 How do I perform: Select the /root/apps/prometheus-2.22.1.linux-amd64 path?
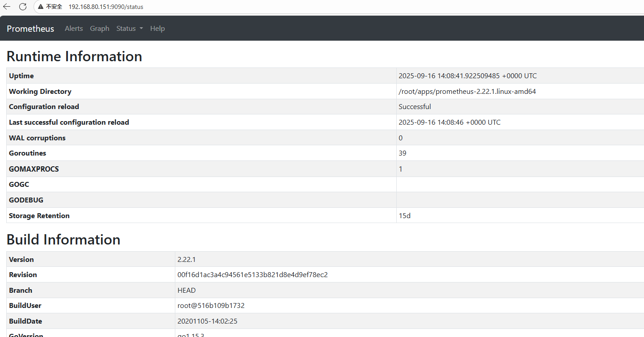467,92
